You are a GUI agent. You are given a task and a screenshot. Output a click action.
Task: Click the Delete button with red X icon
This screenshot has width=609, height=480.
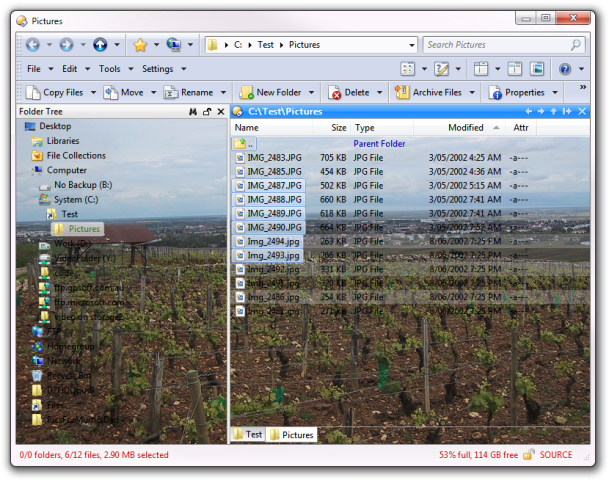click(348, 93)
